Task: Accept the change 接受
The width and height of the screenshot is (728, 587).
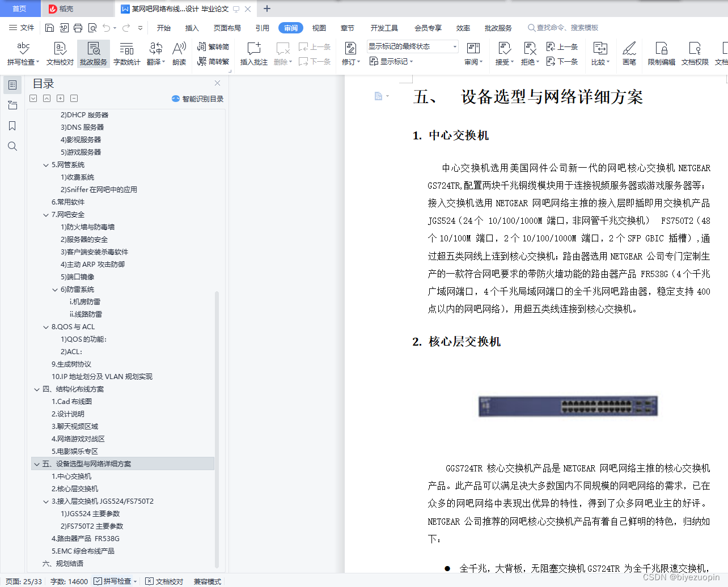Action: click(x=505, y=54)
